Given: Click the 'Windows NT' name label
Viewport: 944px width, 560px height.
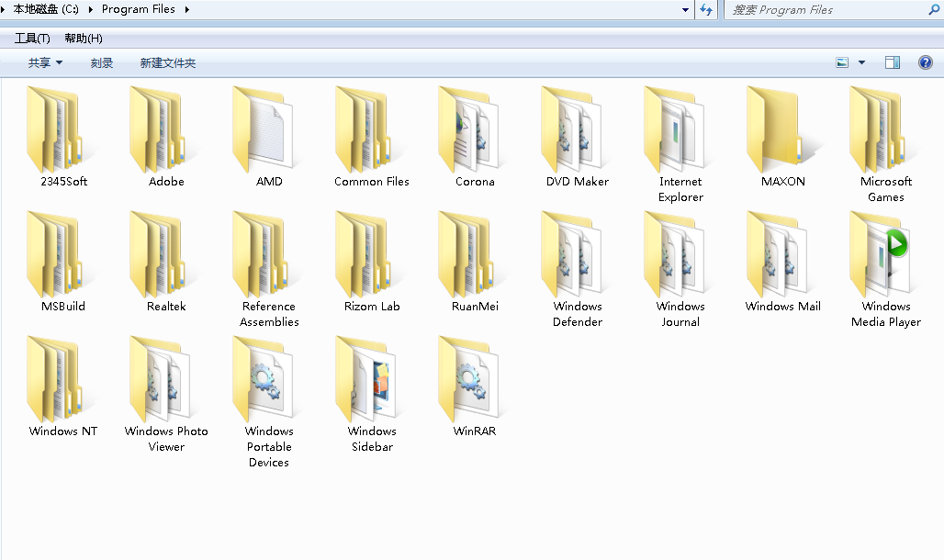Looking at the screenshot, I should 63,431.
